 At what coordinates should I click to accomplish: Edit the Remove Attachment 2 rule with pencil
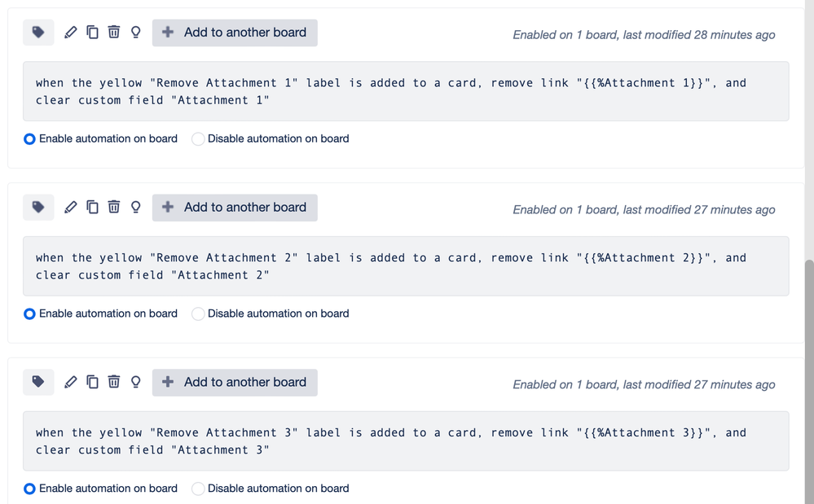[71, 208]
